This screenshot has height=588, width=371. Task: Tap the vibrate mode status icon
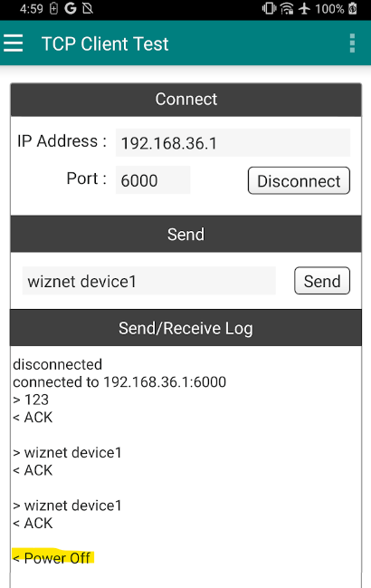coord(269,8)
